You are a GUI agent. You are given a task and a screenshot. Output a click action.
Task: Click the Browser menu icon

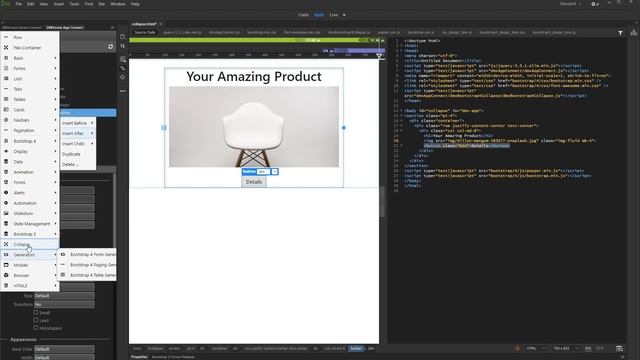pos(6,275)
